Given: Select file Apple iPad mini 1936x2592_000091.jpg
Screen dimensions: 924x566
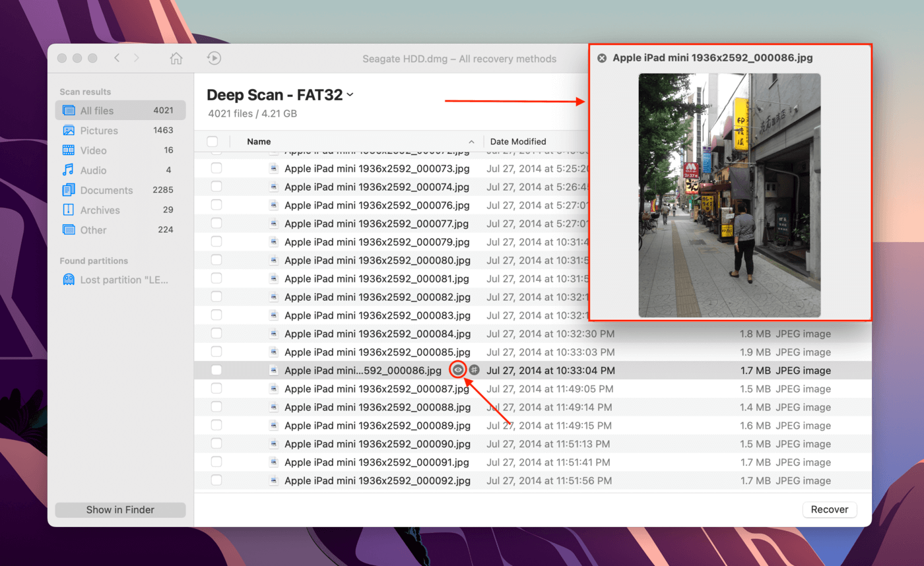Looking at the screenshot, I should coord(377,462).
